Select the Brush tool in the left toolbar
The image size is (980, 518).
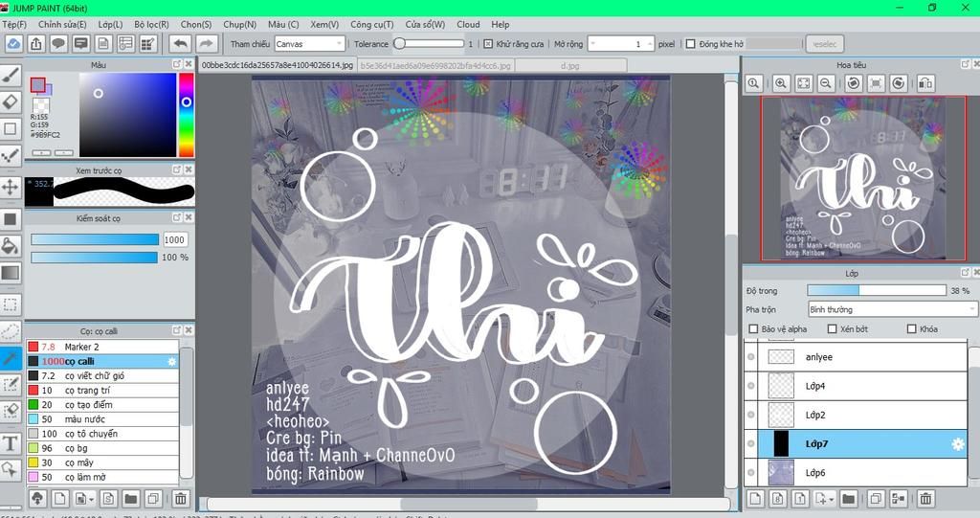point(10,76)
